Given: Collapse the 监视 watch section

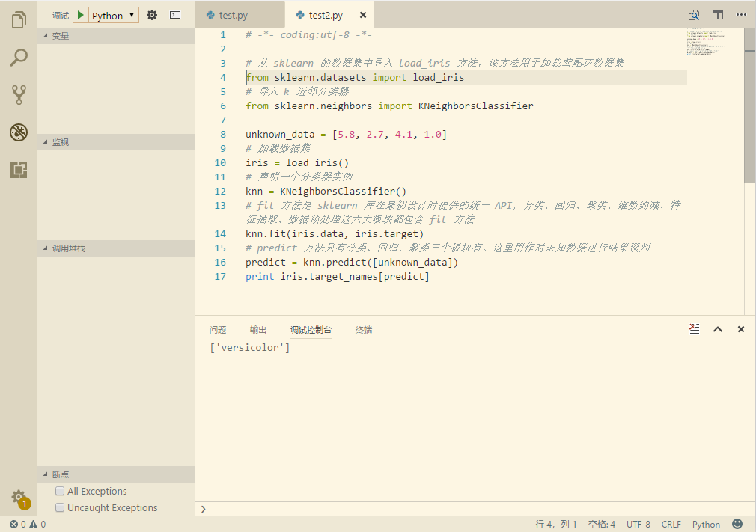Looking at the screenshot, I should click(116, 142).
